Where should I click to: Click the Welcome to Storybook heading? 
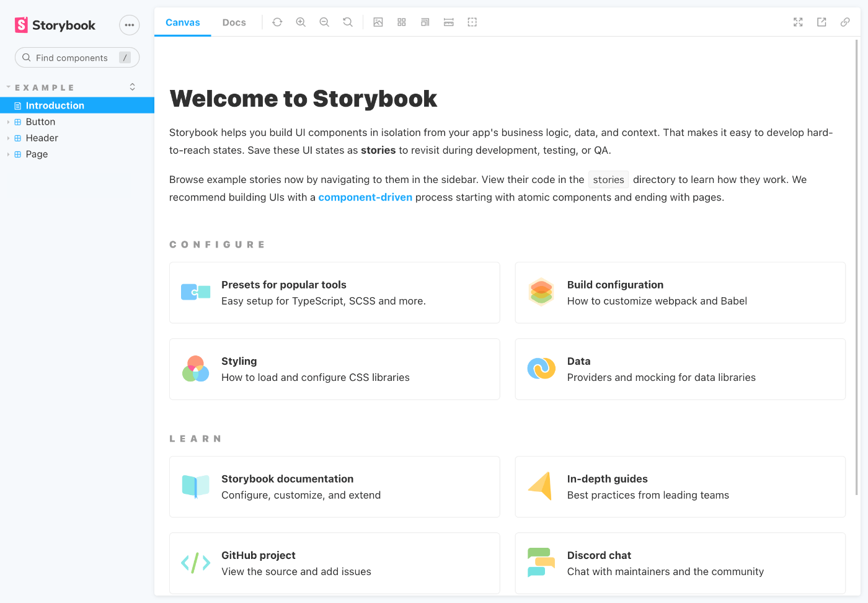pyautogui.click(x=303, y=99)
